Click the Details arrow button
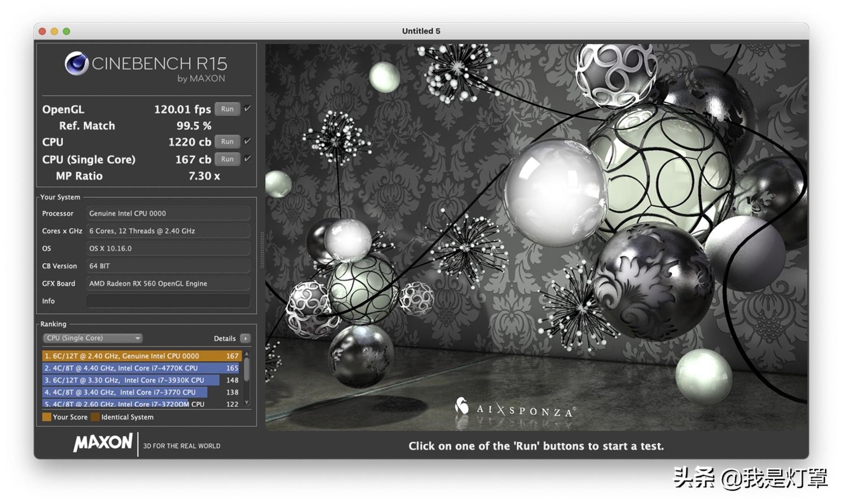The image size is (843, 504). (245, 338)
